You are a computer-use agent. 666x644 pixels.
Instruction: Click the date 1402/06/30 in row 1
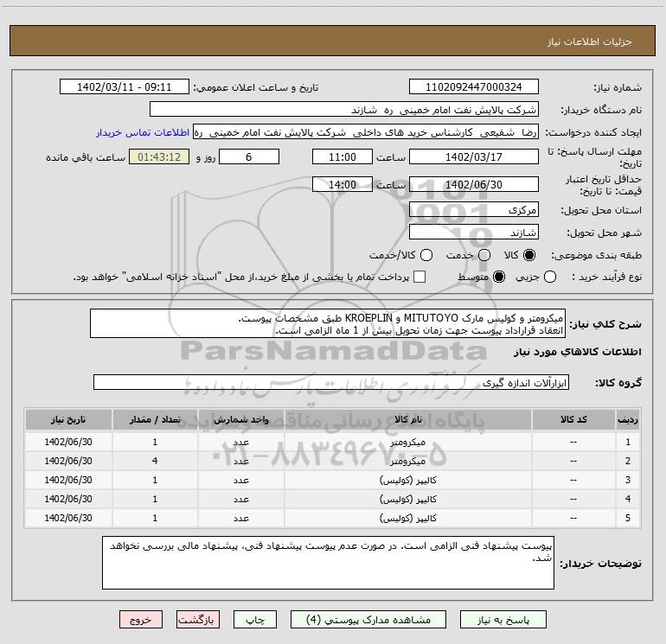[x=68, y=442]
